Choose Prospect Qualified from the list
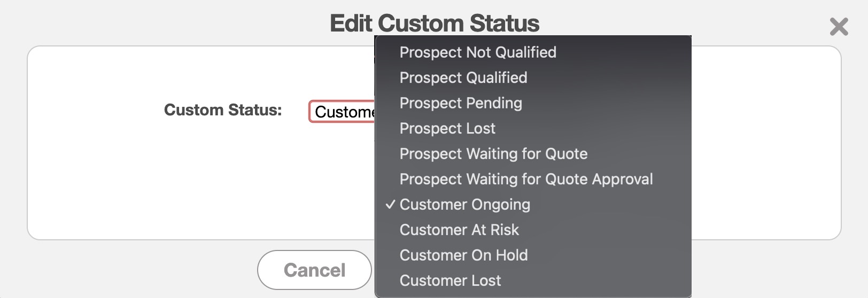 (x=463, y=78)
